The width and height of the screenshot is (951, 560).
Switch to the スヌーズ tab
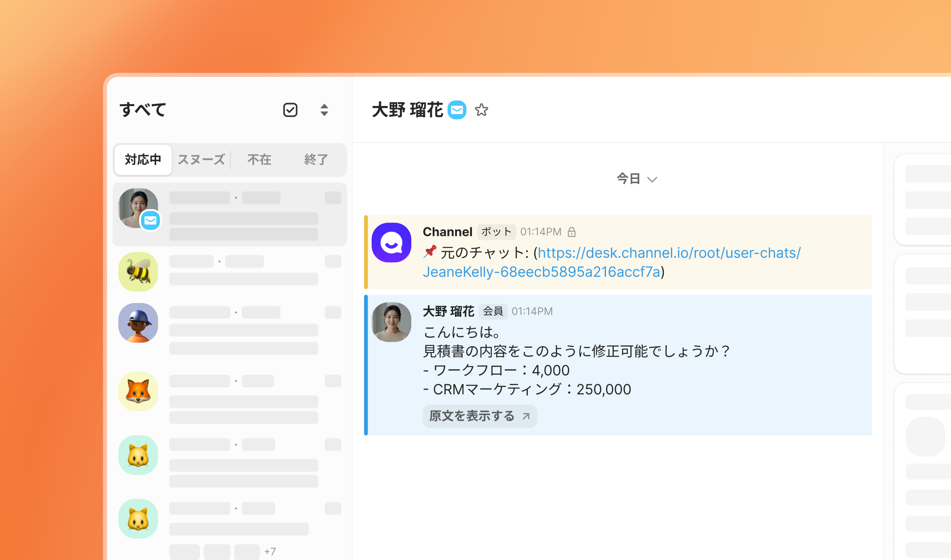pyautogui.click(x=201, y=160)
